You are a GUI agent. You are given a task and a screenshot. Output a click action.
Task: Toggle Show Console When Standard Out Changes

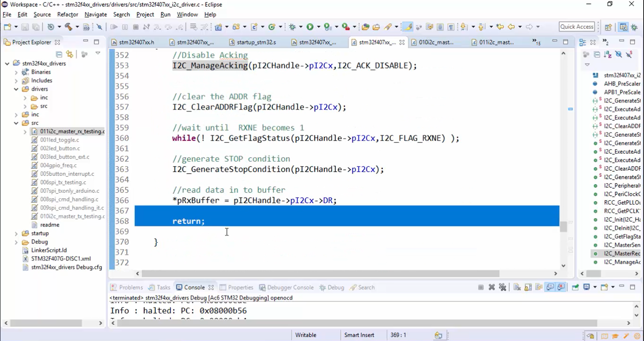550,287
